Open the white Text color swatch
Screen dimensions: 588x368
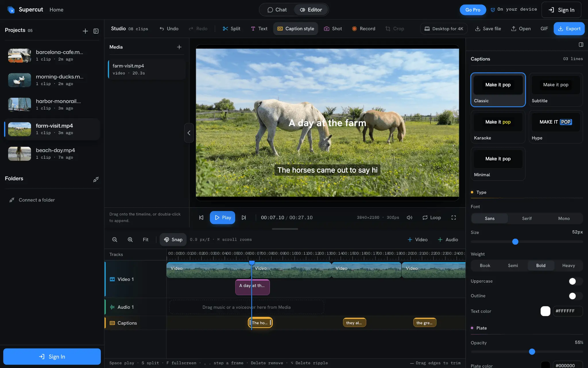coord(546,311)
